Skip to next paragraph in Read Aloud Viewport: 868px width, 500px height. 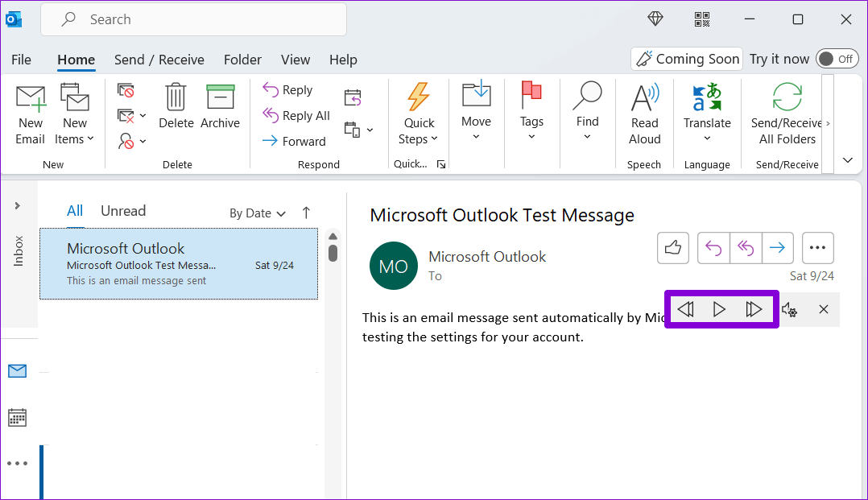[754, 310]
